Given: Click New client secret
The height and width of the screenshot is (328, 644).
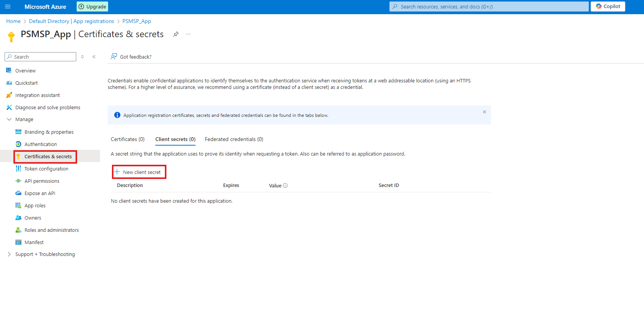Looking at the screenshot, I should click(139, 172).
